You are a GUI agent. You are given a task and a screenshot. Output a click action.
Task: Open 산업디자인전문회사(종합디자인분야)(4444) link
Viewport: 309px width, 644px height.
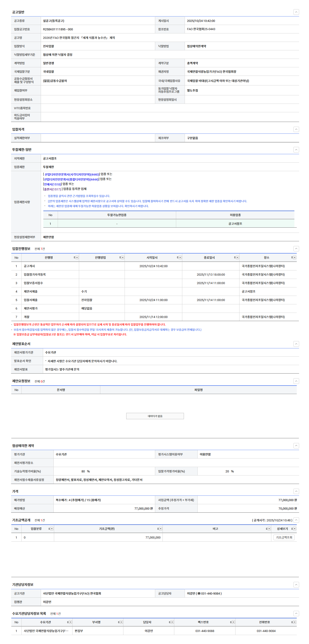71,179
